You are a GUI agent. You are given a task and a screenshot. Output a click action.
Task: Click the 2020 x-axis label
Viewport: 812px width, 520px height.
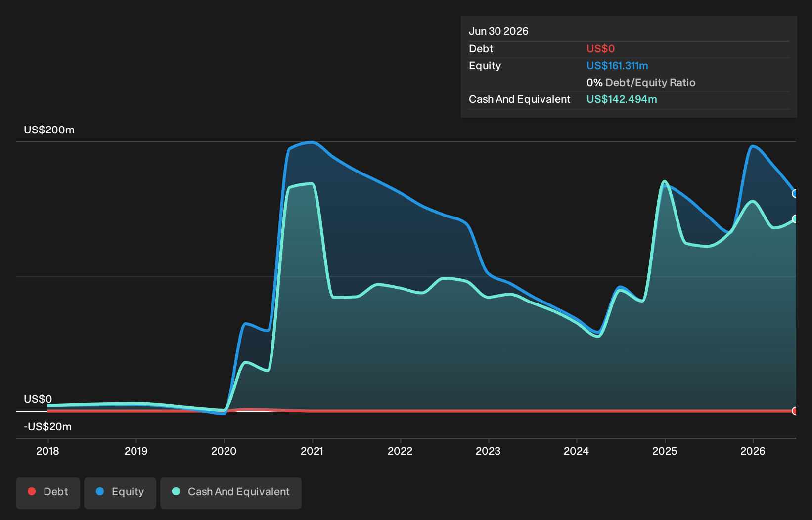point(224,451)
